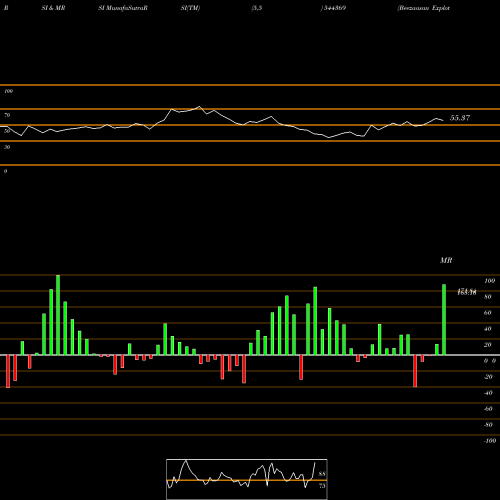
Task: Click the overlapping MR value near 171.84
Action: click(x=467, y=292)
